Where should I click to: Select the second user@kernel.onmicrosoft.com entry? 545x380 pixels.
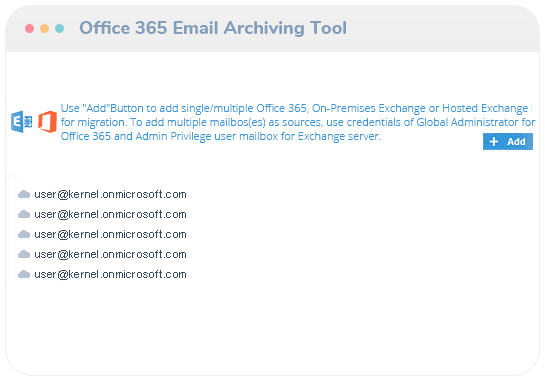pyautogui.click(x=110, y=215)
